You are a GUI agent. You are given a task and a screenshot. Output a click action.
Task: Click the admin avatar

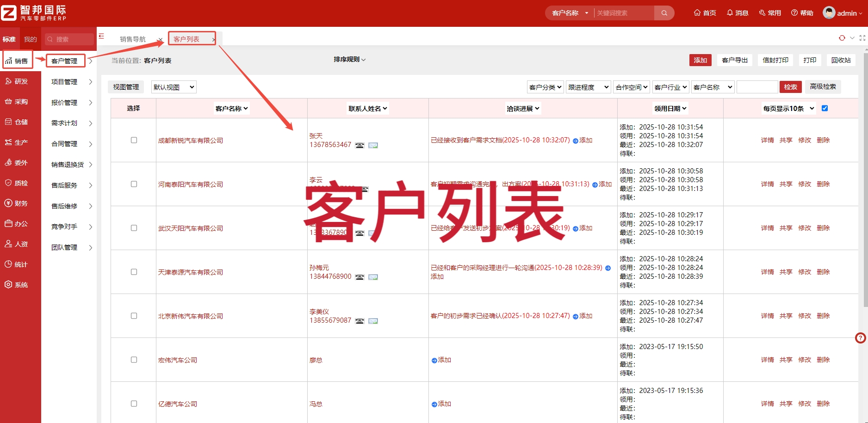click(829, 12)
